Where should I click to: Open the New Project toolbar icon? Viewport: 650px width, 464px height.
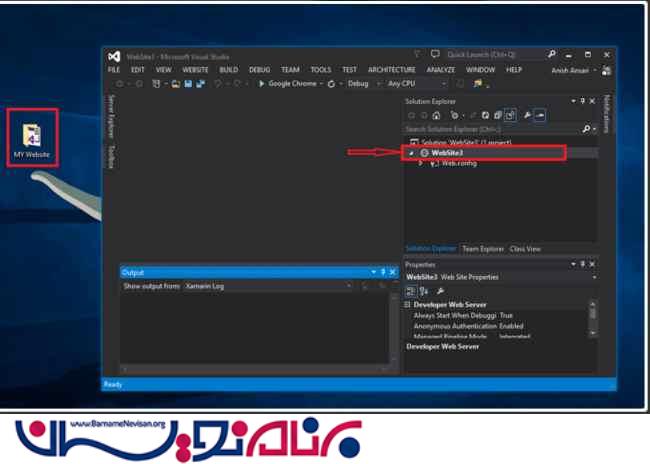(x=156, y=84)
